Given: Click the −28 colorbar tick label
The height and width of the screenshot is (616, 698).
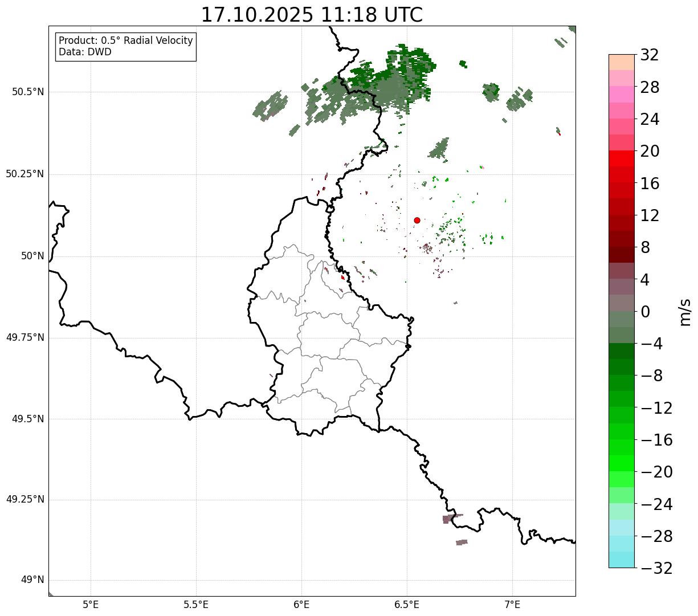Looking at the screenshot, I should pyautogui.click(x=656, y=536).
